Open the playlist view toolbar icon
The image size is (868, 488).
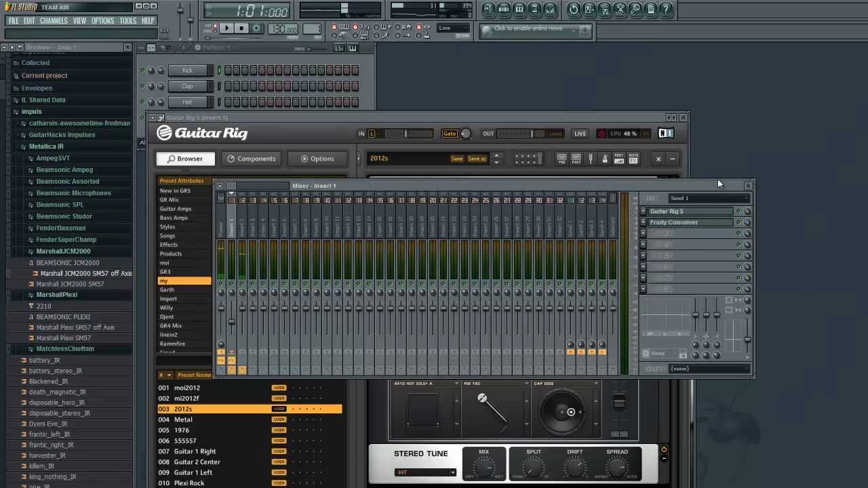pos(489,9)
